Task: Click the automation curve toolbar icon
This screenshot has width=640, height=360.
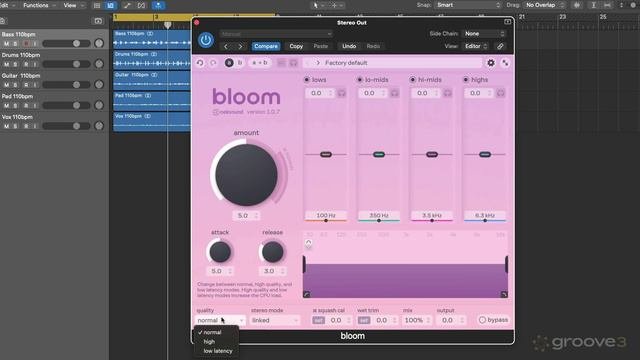Action: click(127, 5)
